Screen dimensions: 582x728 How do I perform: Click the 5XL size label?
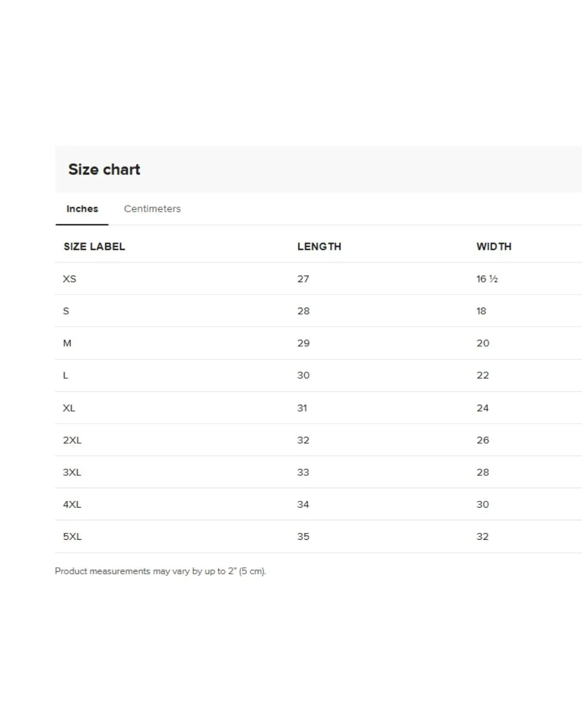[72, 536]
